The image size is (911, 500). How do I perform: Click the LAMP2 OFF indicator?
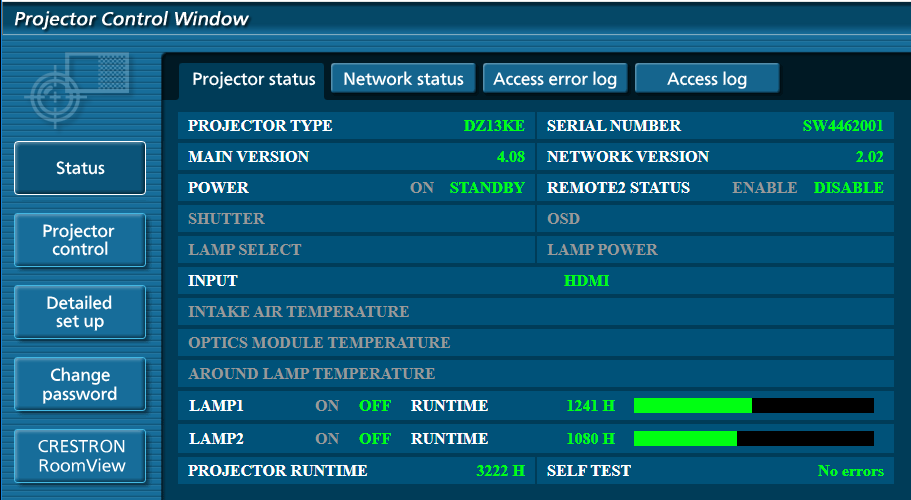coord(375,439)
